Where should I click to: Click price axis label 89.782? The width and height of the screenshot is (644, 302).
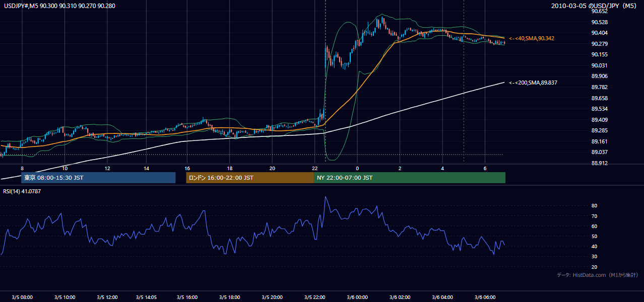(x=599, y=87)
